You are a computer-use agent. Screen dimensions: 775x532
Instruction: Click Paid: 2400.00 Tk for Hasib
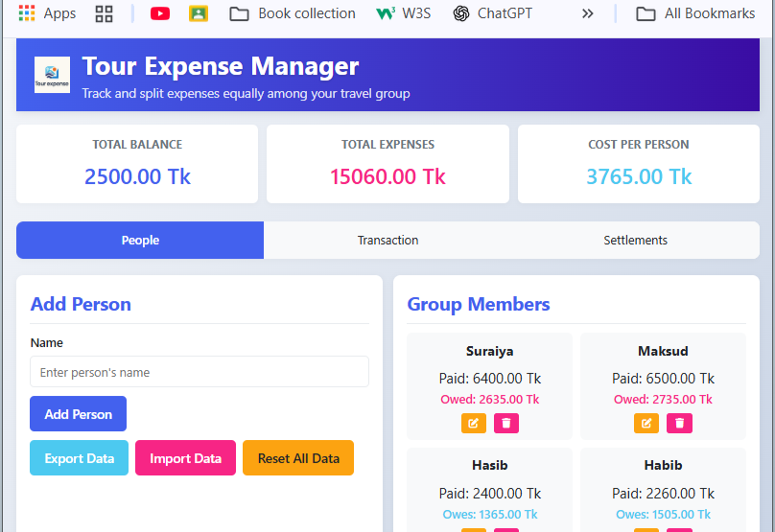click(490, 494)
